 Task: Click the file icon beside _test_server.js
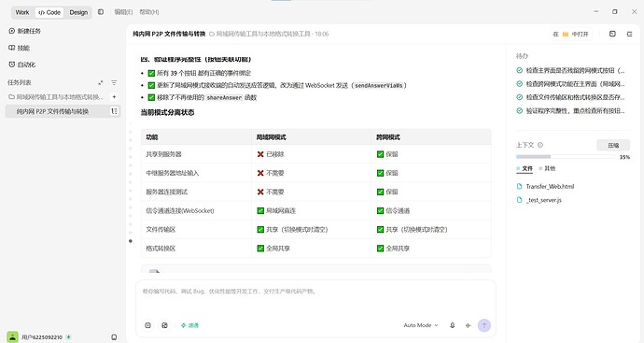(x=519, y=200)
